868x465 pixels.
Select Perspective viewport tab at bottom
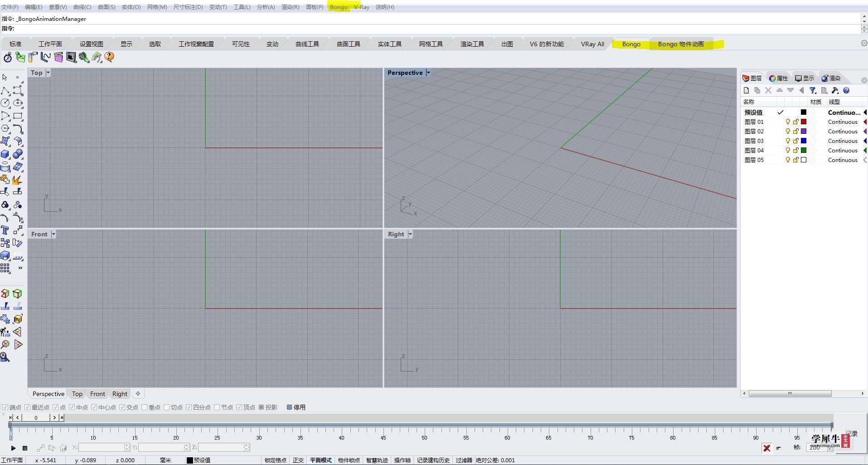pos(48,394)
